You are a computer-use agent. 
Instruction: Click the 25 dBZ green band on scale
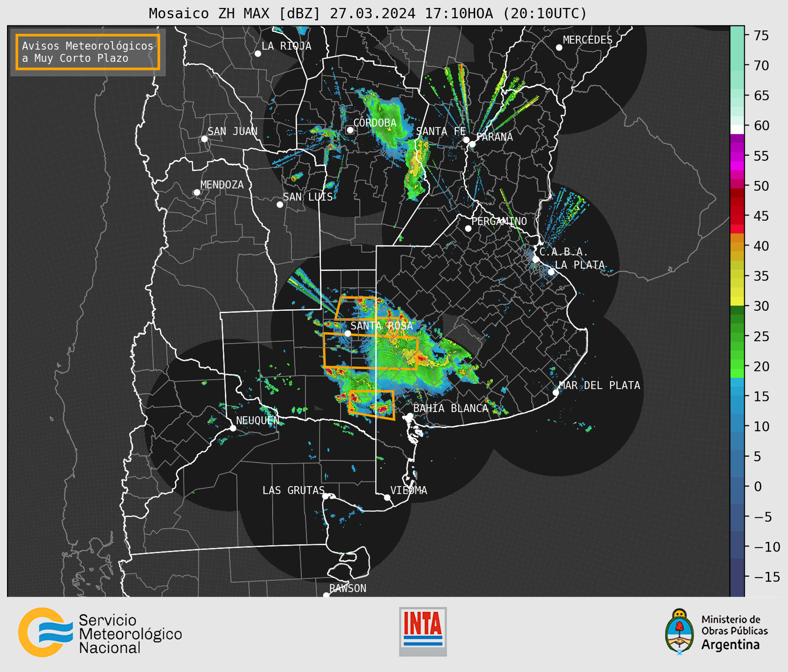coord(737,336)
